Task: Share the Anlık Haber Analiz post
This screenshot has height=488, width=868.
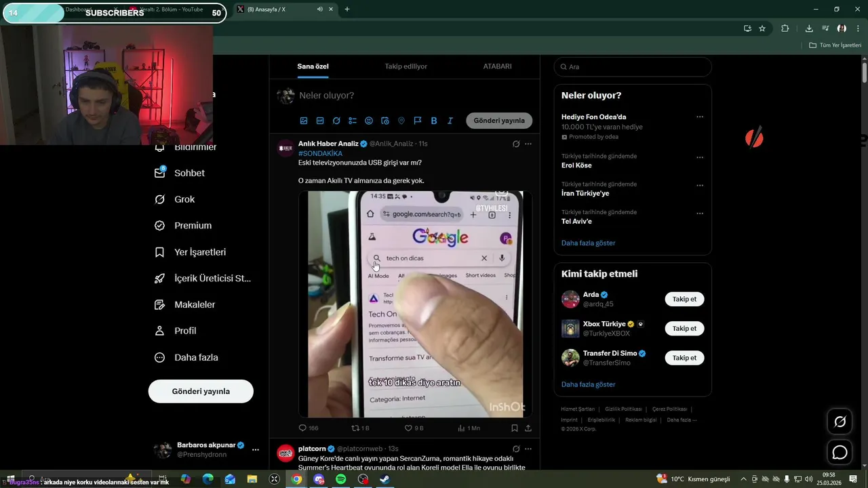Action: click(x=528, y=428)
